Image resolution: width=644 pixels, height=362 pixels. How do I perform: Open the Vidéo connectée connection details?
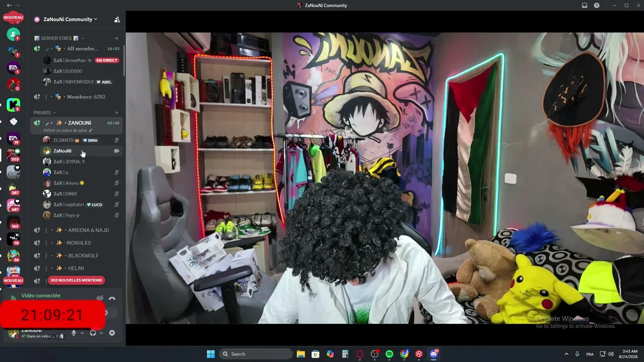[x=41, y=296]
